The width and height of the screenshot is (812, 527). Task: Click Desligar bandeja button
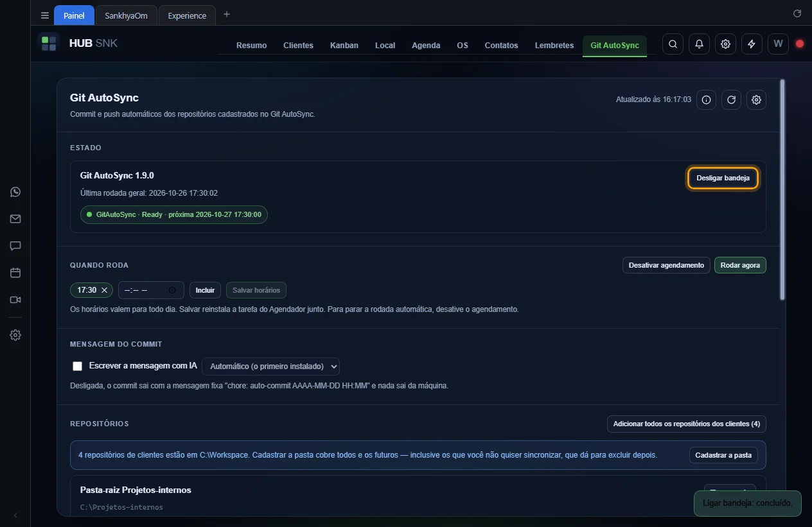point(723,178)
